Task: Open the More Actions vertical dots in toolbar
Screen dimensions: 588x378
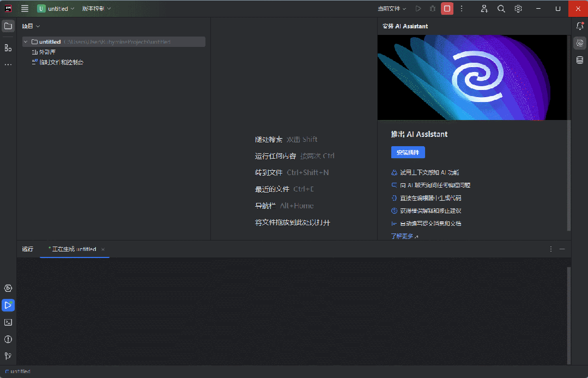Action: coord(462,9)
